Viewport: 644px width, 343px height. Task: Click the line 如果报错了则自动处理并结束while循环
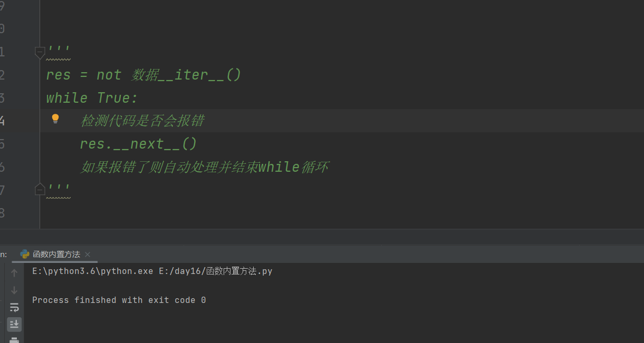[205, 167]
